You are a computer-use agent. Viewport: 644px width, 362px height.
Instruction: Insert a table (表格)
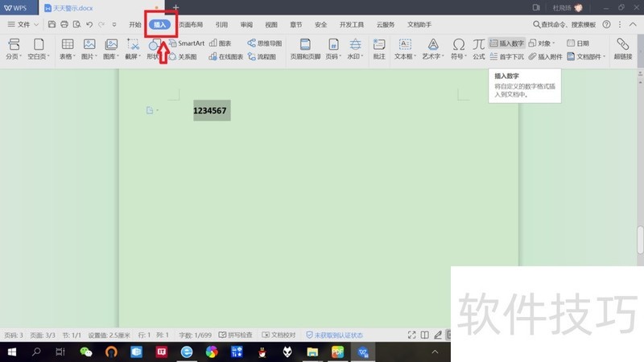tap(68, 49)
